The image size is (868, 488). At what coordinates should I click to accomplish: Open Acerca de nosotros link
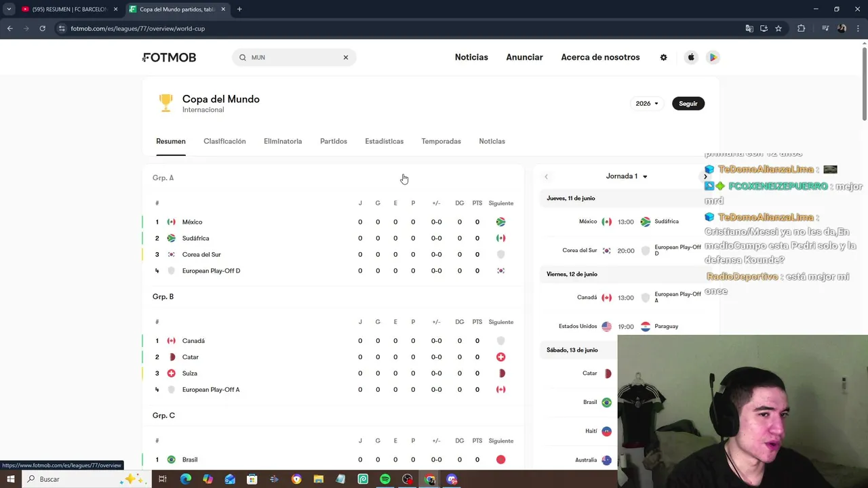(600, 58)
